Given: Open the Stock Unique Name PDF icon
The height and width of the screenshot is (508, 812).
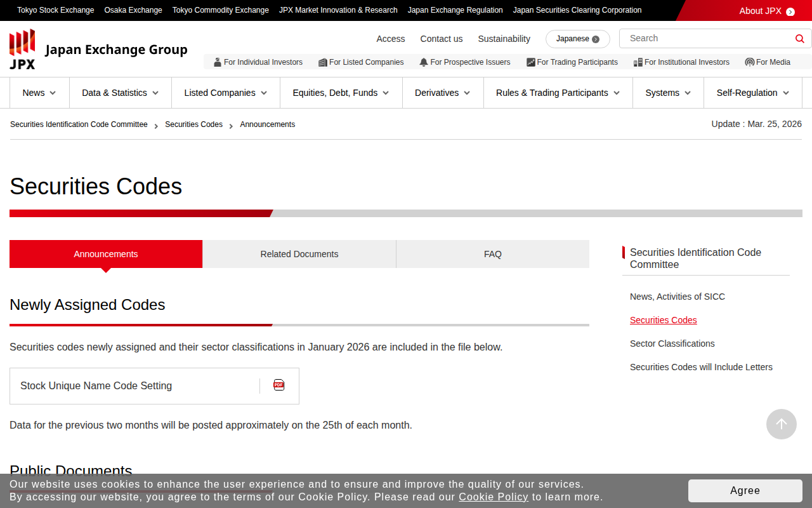Looking at the screenshot, I should [279, 385].
